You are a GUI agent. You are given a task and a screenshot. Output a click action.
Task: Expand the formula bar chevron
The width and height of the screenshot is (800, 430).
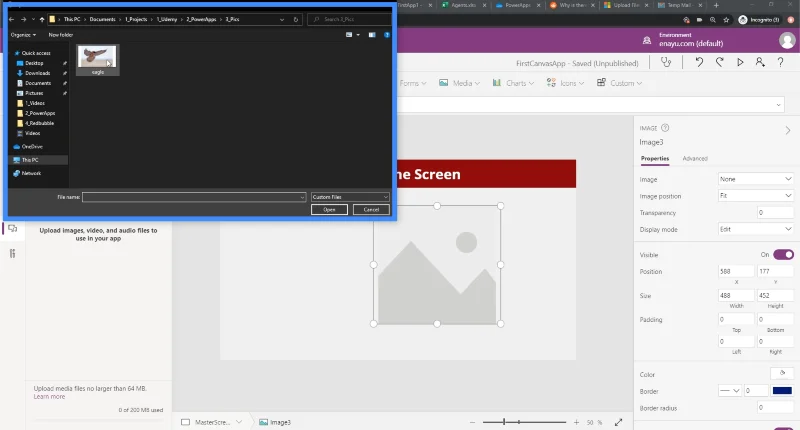pyautogui.click(x=779, y=105)
